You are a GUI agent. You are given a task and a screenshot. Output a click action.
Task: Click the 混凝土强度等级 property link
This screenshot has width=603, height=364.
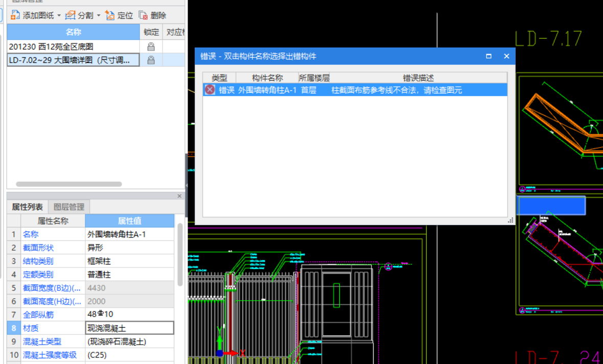tap(50, 355)
